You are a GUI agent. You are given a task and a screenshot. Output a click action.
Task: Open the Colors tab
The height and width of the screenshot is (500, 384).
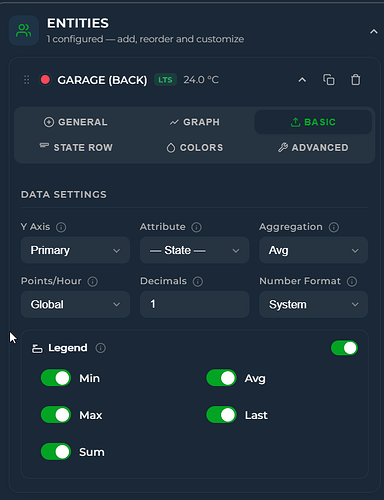[195, 148]
